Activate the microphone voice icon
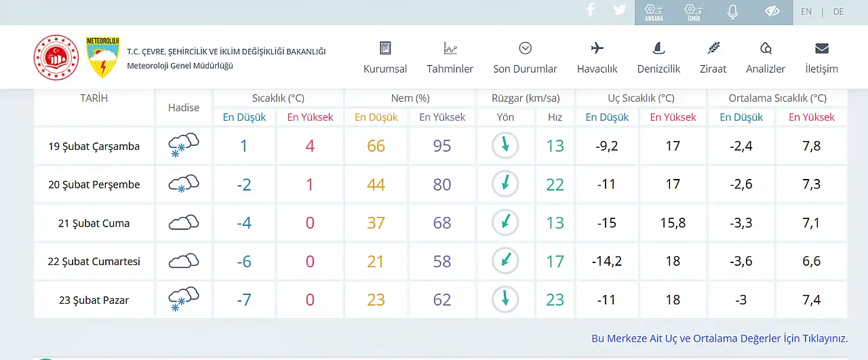The width and height of the screenshot is (868, 360). tap(732, 12)
